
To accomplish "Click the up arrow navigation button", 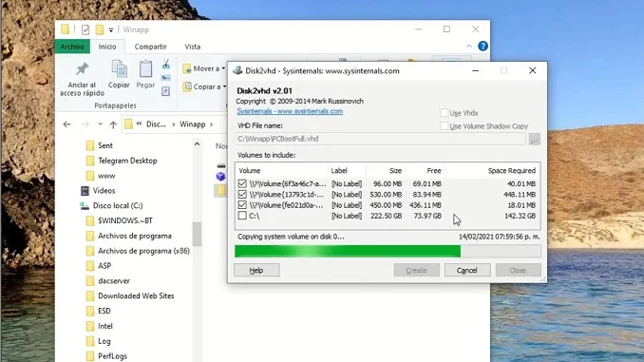I will (x=113, y=124).
